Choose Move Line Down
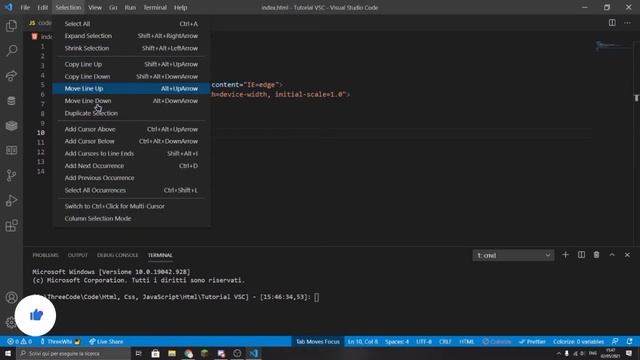This screenshot has width=640, height=360. point(131,101)
